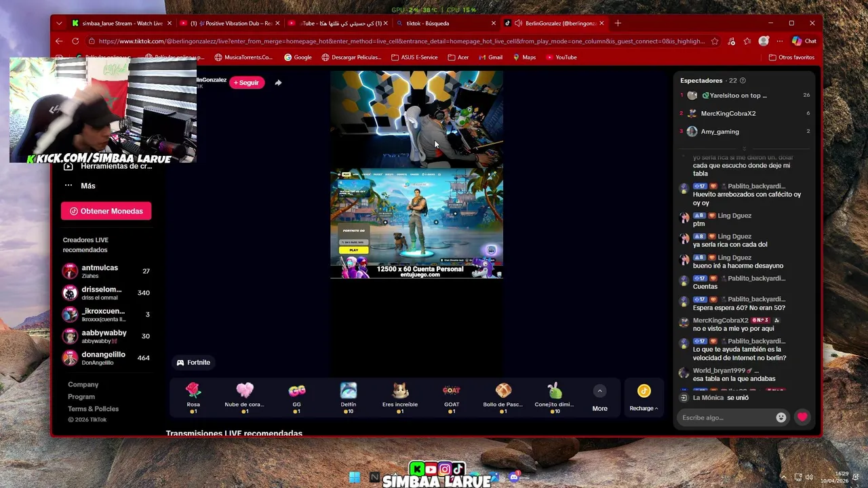
Task: Select viewer Amy_gaming in ranking
Action: (745, 131)
